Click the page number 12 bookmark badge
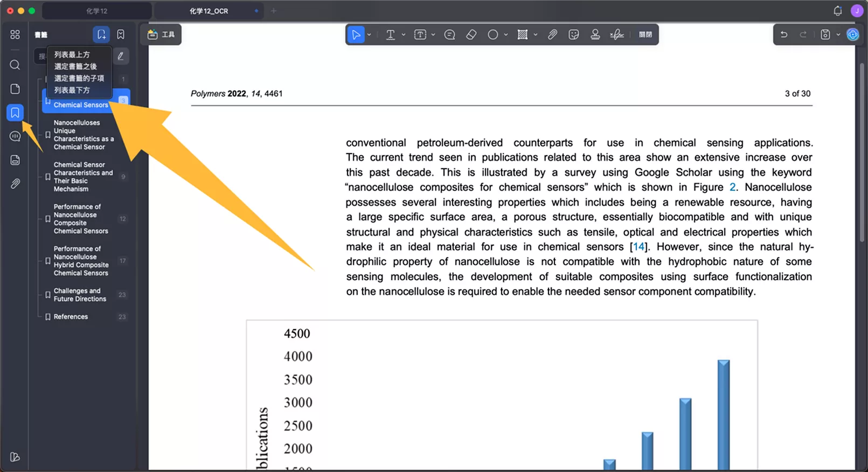The image size is (868, 472). coord(123,219)
